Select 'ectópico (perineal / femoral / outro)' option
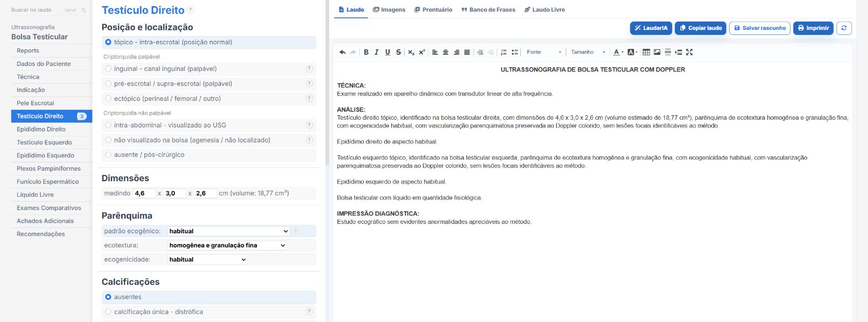Viewport: 868px width, 322px height. pyautogui.click(x=209, y=99)
